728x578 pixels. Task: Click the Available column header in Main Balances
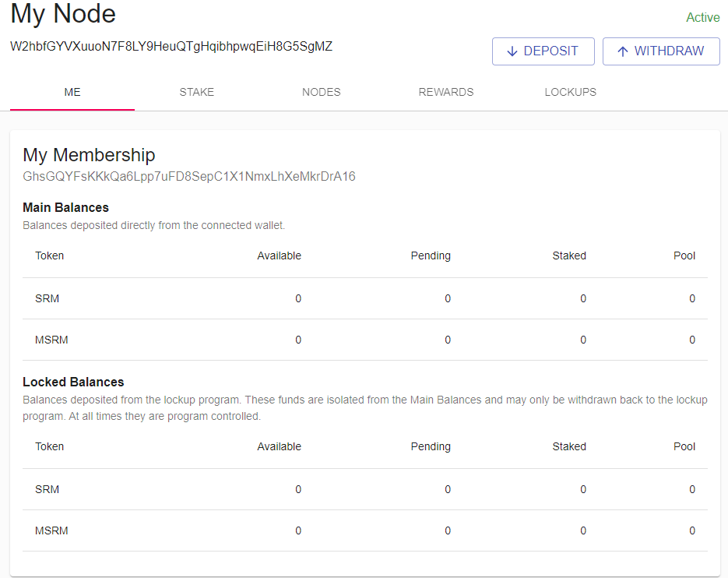[x=279, y=256]
